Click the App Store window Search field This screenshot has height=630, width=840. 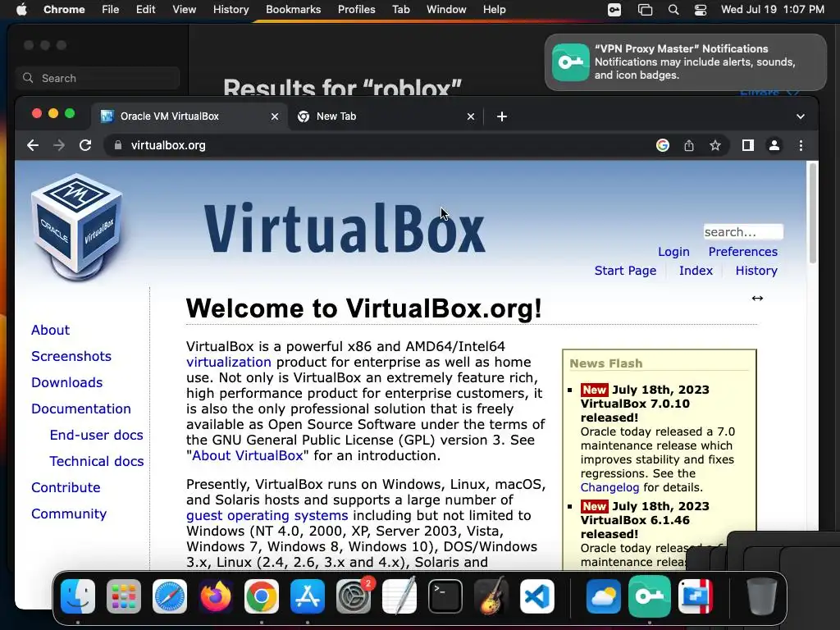98,78
